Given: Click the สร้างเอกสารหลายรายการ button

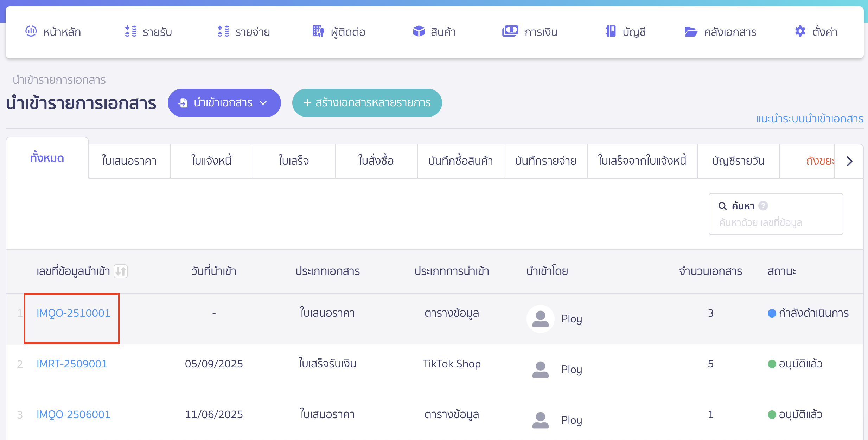Looking at the screenshot, I should (x=367, y=103).
